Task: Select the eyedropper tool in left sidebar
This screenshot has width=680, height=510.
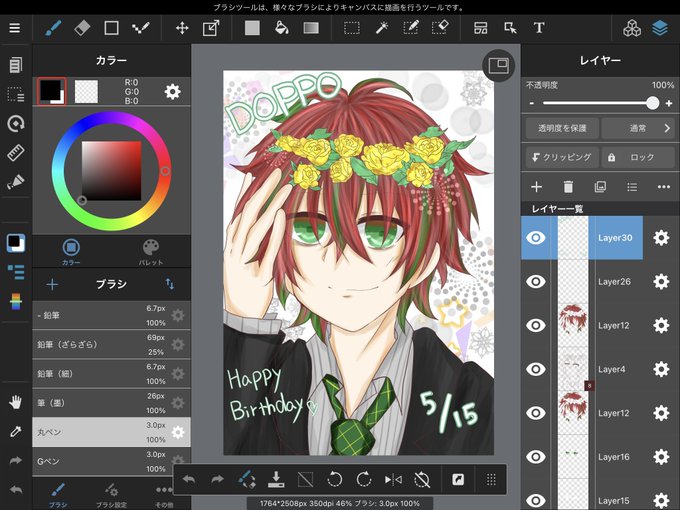Action: [16, 432]
